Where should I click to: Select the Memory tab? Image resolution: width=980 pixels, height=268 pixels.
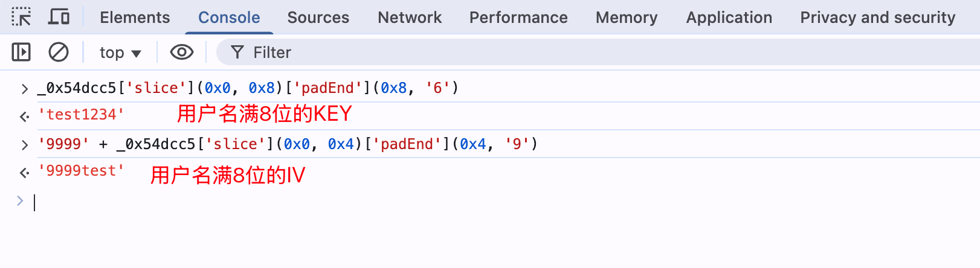[627, 18]
